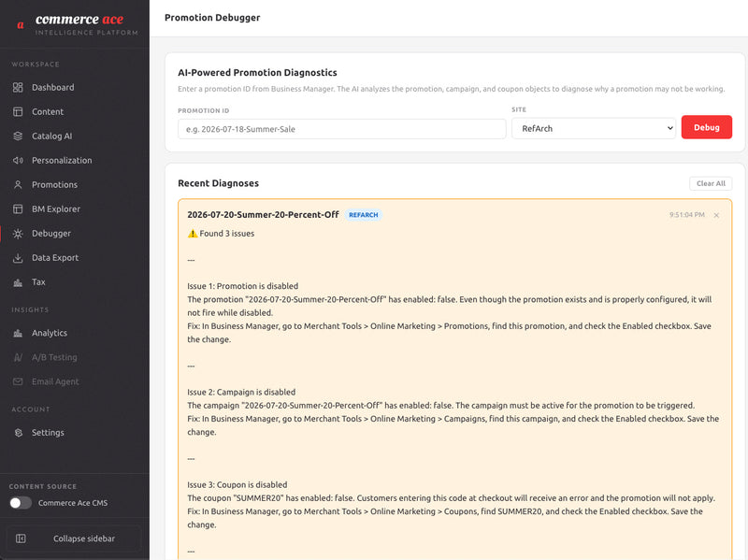Screen dimensions: 748x560
Task: Click the BM Explorer table icon
Action: click(x=18, y=208)
